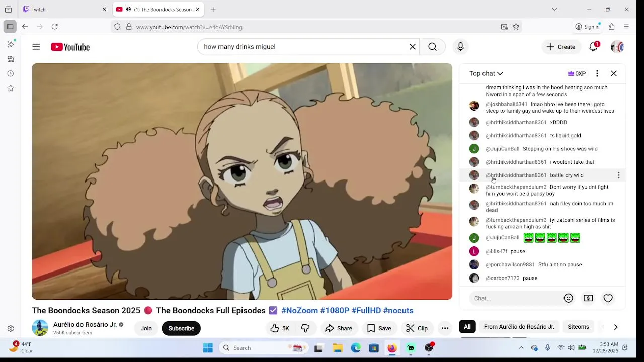The width and height of the screenshot is (644, 362).
Task: Open the Create button
Action: pyautogui.click(x=561, y=47)
